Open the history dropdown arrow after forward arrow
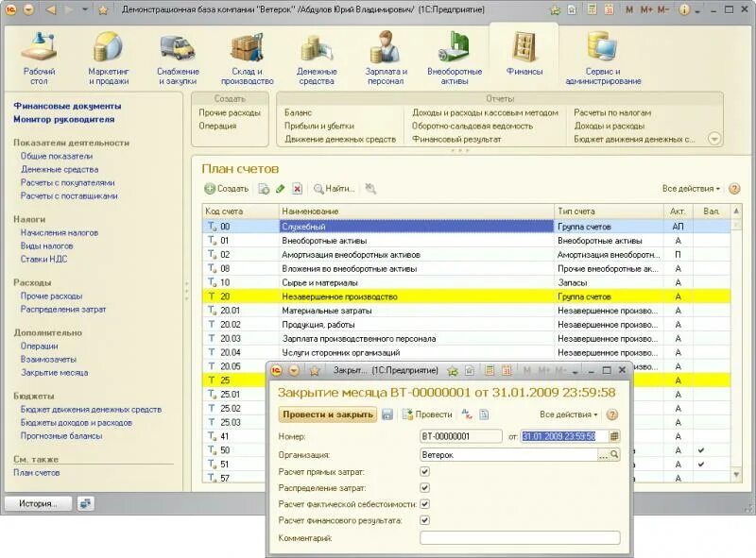The width and height of the screenshot is (756, 558). [85, 9]
